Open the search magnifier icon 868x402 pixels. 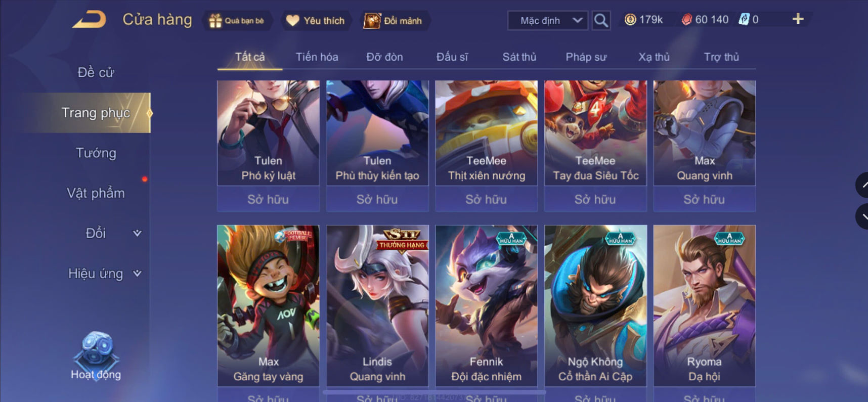point(601,20)
